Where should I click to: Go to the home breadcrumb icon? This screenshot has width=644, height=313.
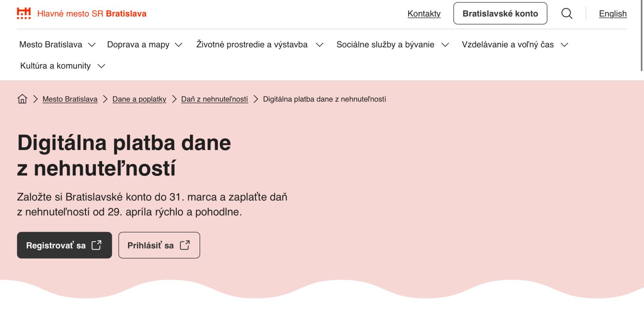[x=23, y=99]
